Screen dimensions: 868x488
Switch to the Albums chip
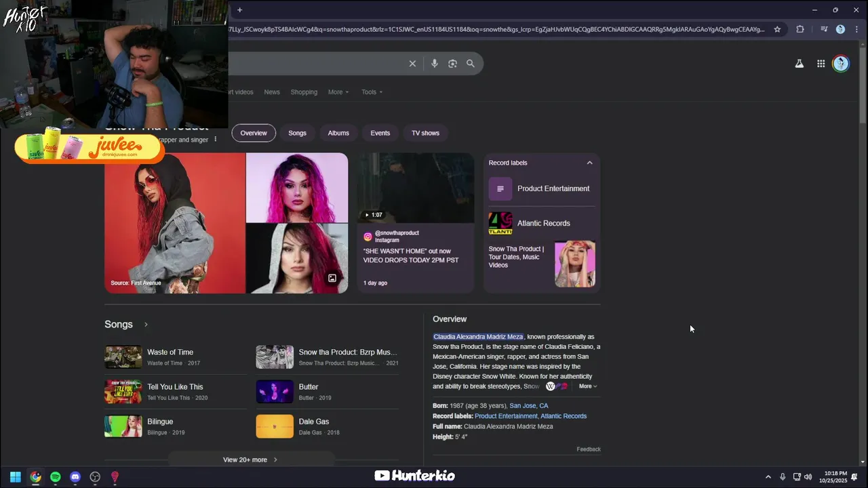point(338,133)
